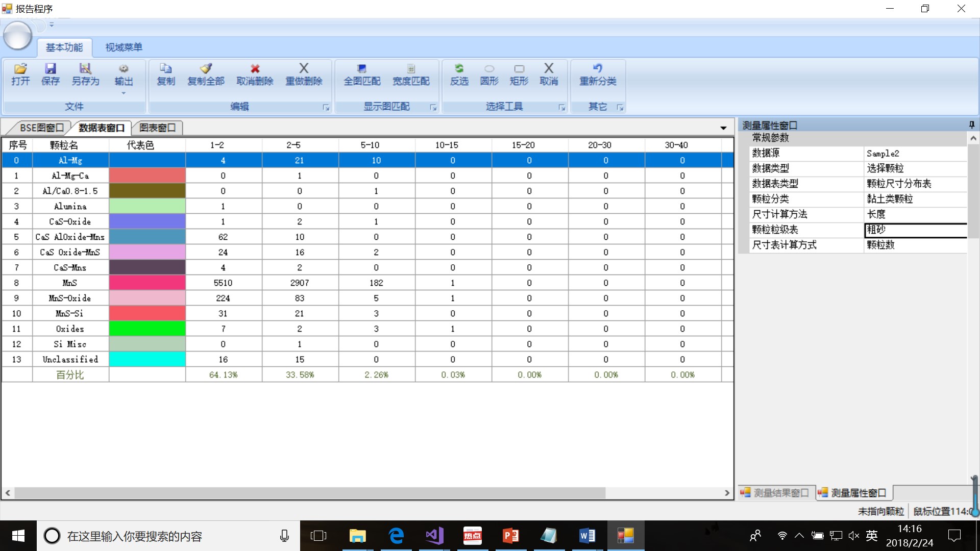Select the 圆形 (Circle) selection tool
The image size is (980, 551).
489,69
